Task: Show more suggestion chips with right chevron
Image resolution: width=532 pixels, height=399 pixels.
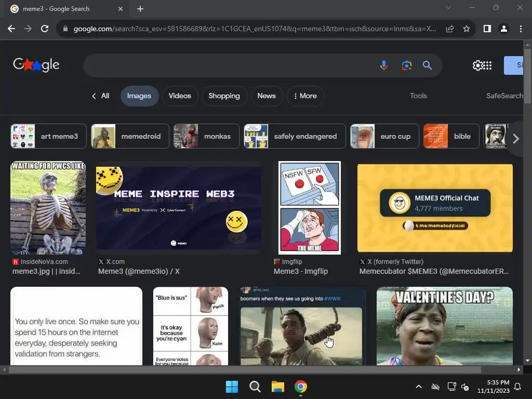Action: tap(515, 138)
